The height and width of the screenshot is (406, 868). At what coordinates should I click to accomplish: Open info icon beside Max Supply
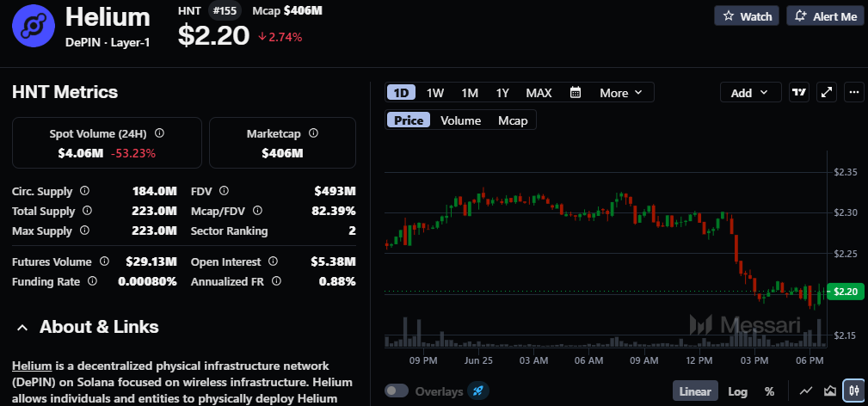click(84, 231)
